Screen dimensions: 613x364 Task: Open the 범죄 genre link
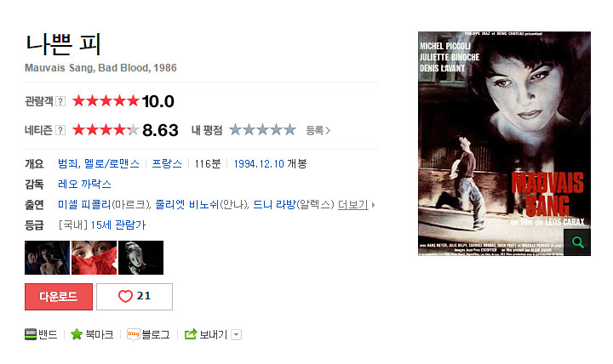(67, 163)
